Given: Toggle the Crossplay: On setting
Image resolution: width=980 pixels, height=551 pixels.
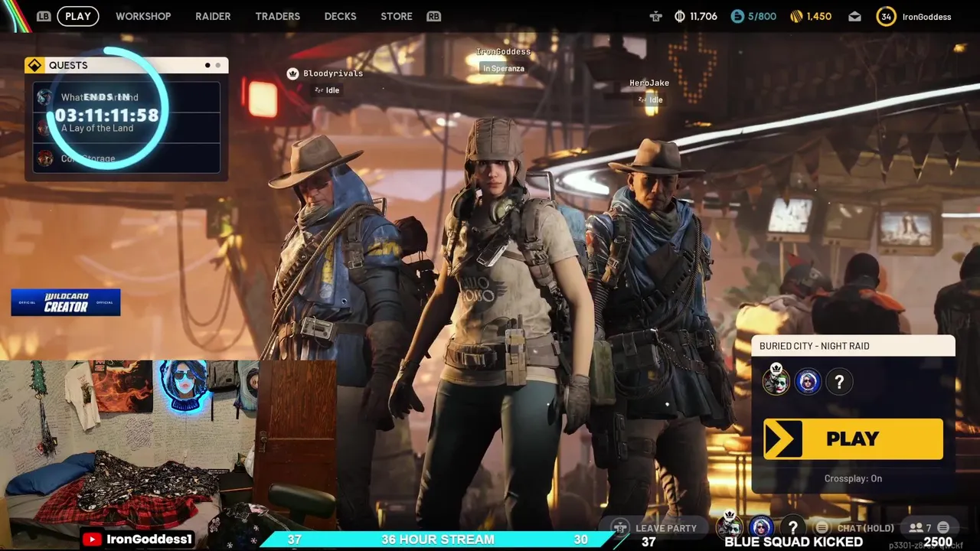Looking at the screenshot, I should click(x=853, y=478).
